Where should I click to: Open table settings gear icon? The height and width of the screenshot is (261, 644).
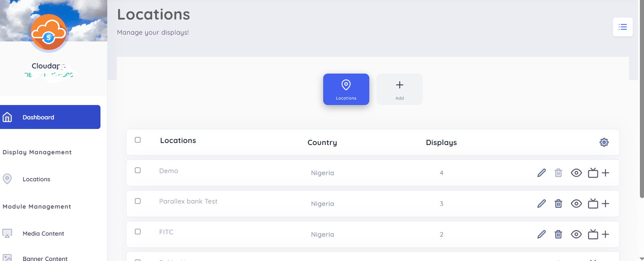(x=604, y=142)
